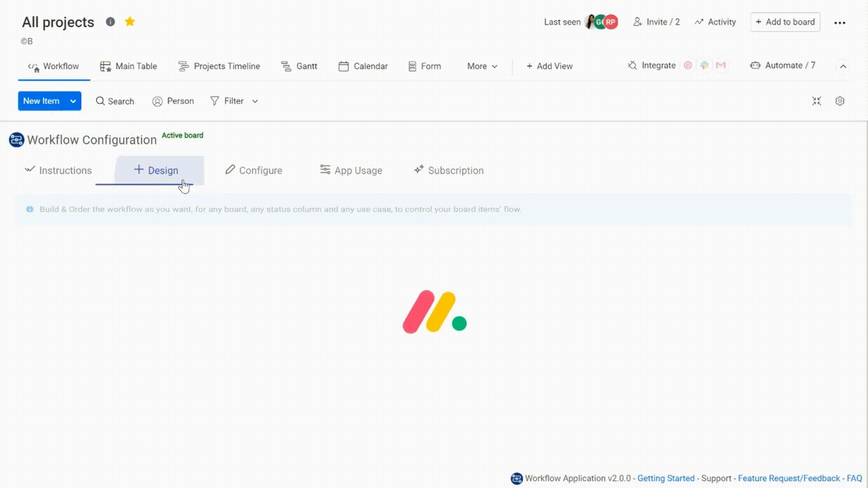Click the fullscreen collapse arrows icon
Viewport: 868px width, 488px height.
(x=816, y=101)
